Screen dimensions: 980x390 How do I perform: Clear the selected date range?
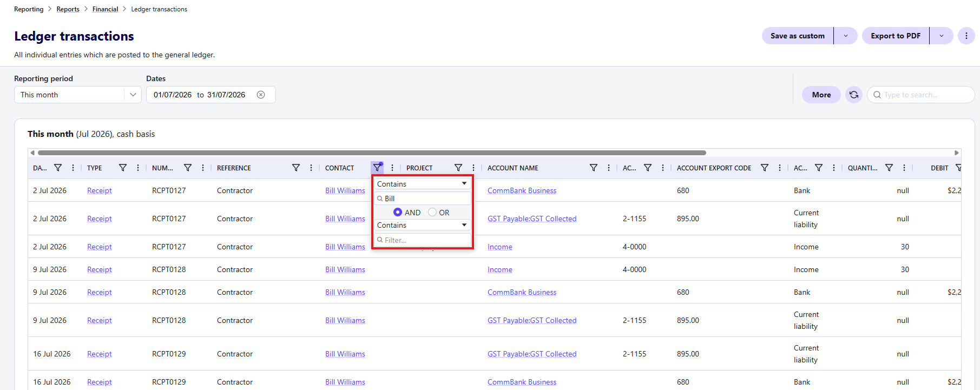[x=261, y=95]
